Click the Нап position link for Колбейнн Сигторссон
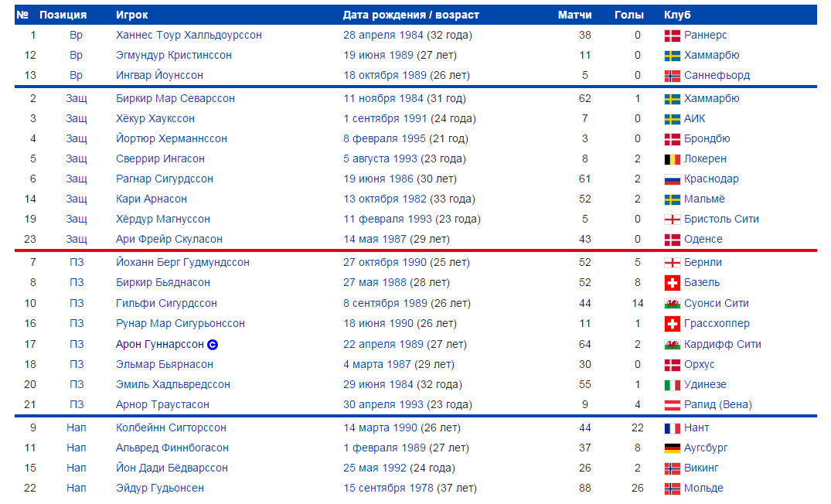Image resolution: width=831 pixels, height=504 pixels. point(77,427)
